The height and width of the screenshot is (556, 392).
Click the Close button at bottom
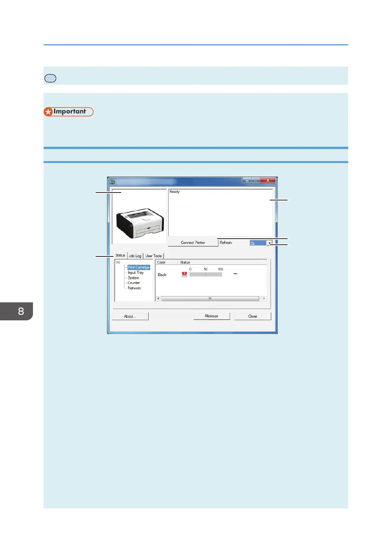253,316
